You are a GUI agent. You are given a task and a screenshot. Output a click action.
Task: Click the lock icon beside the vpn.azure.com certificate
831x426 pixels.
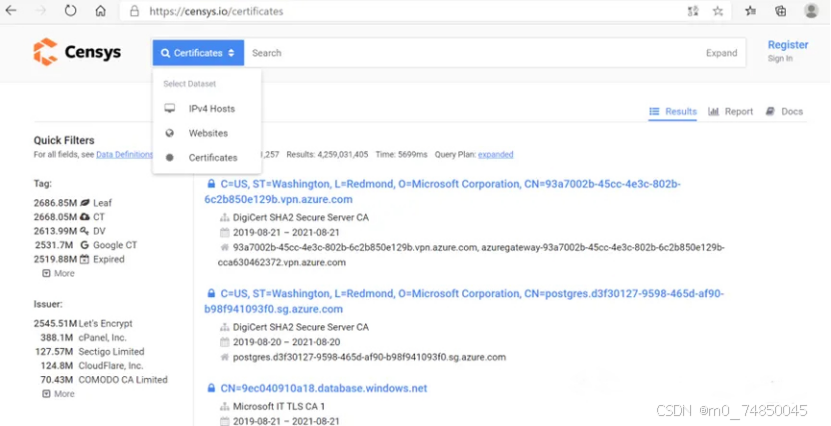(x=211, y=184)
